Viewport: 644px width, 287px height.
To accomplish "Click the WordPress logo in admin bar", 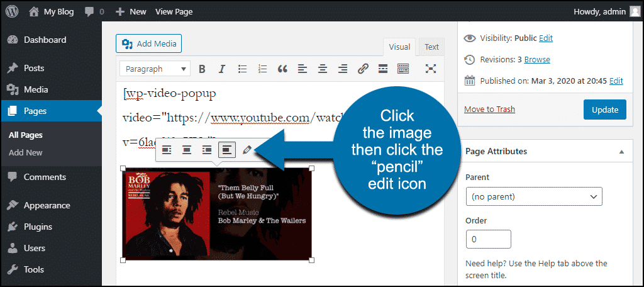I will tap(11, 11).
